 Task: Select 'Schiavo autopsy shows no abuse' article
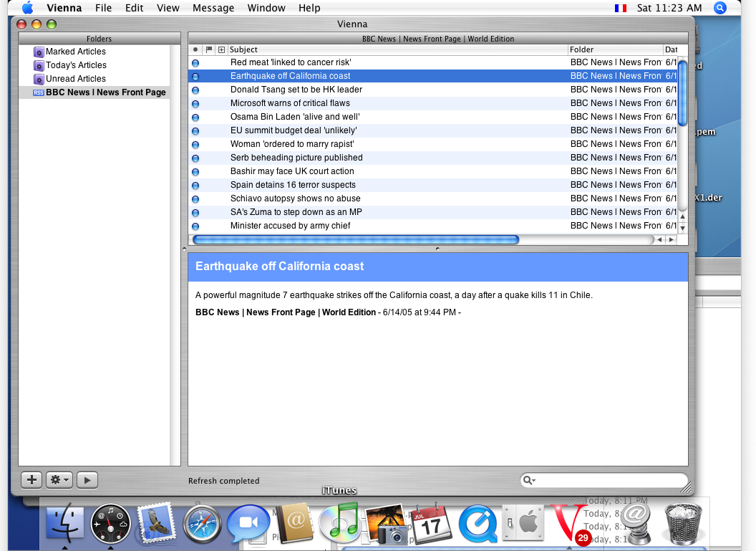(x=433, y=198)
